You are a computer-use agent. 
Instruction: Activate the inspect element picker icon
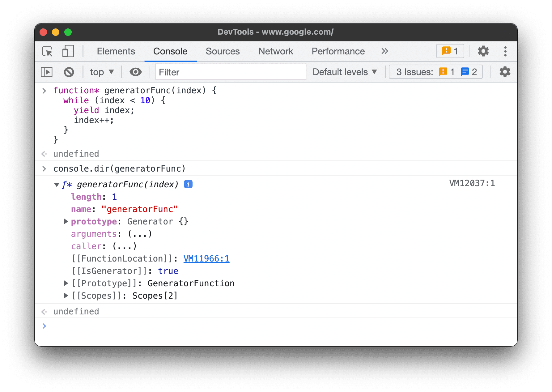coord(48,51)
